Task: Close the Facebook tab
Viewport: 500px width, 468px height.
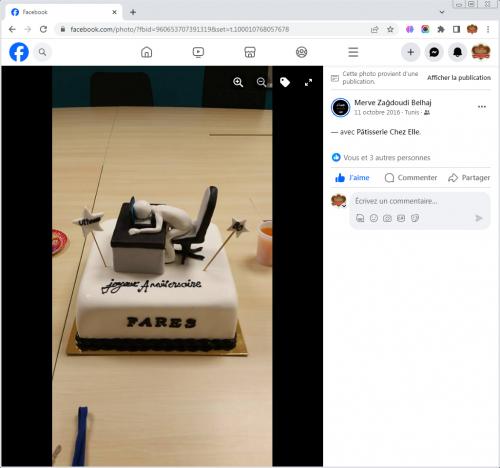Action: tap(114, 12)
